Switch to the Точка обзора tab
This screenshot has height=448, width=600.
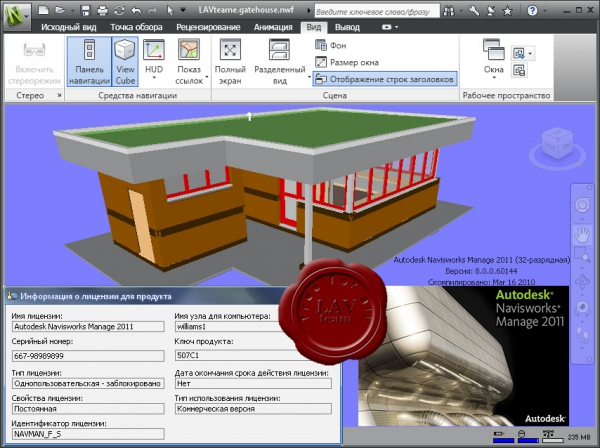pos(136,27)
